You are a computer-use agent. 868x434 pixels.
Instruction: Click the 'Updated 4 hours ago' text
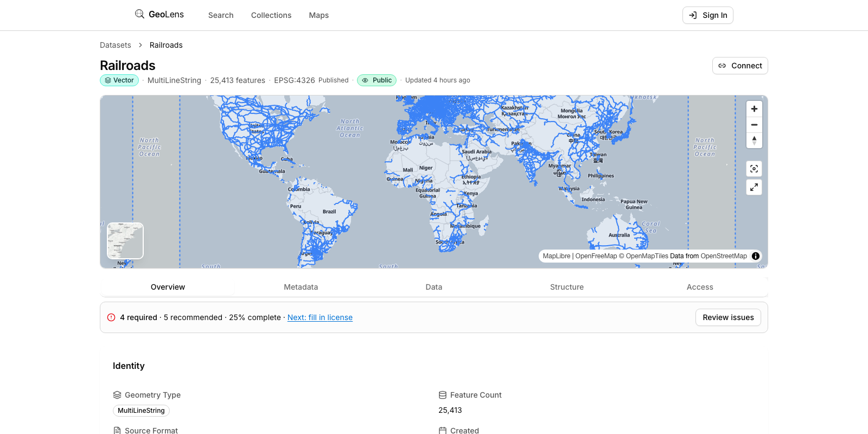tap(438, 80)
